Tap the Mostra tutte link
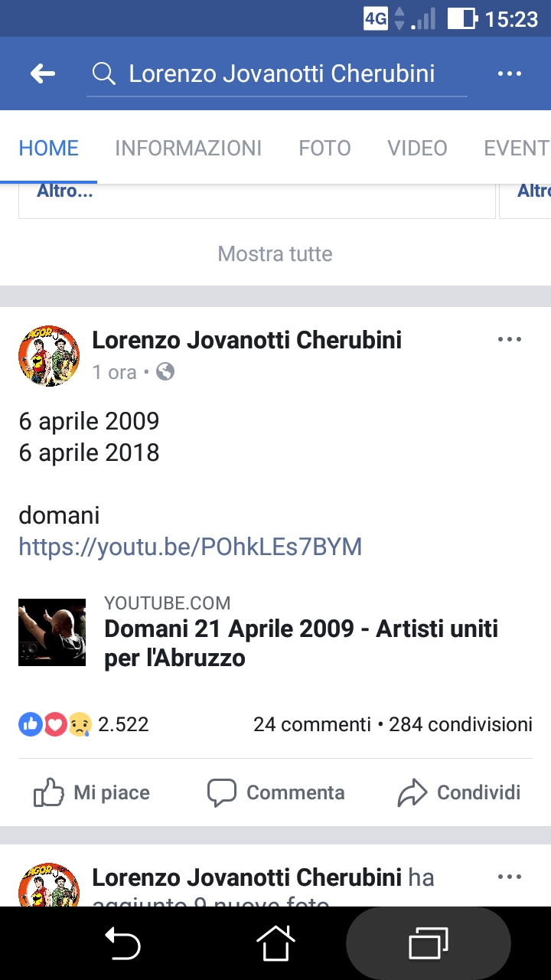This screenshot has height=980, width=551. click(x=275, y=253)
